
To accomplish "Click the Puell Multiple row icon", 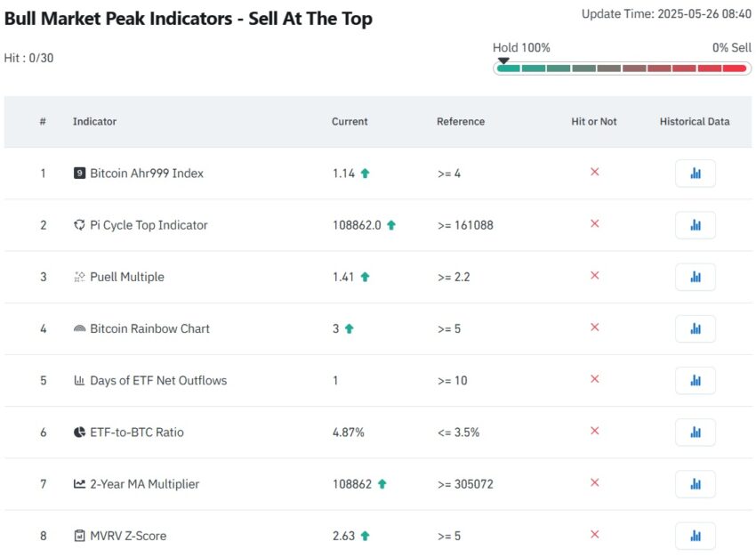I will pos(79,277).
